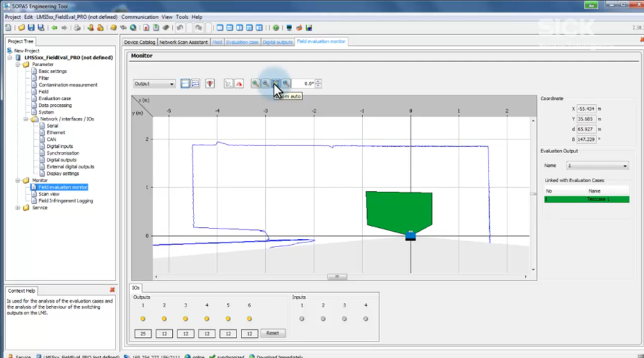Toggle the Input 1 indicator lamp

pyautogui.click(x=301, y=319)
